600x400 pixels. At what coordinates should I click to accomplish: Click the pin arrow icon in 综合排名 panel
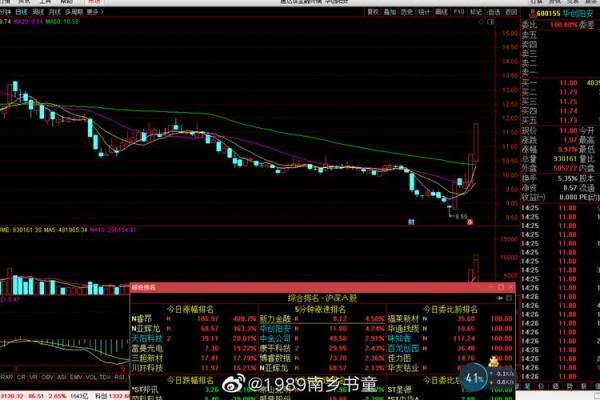click(x=499, y=298)
